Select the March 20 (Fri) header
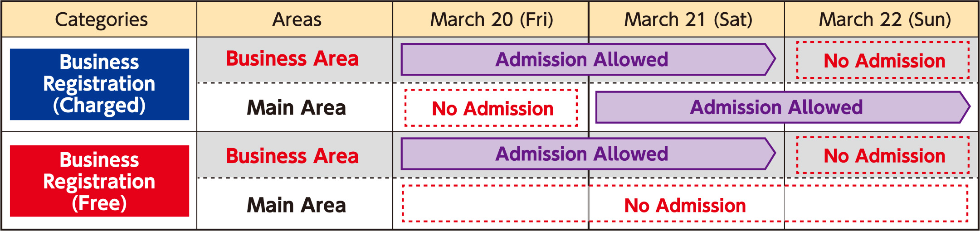The width and height of the screenshot is (980, 231). pyautogui.click(x=492, y=20)
